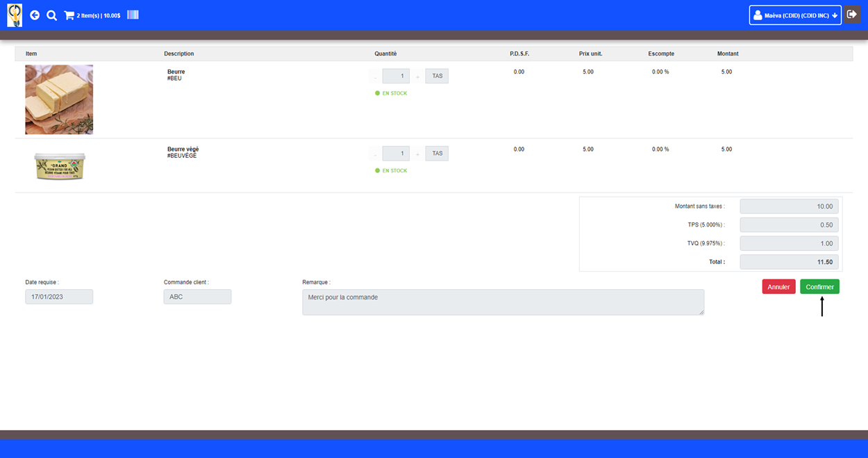This screenshot has height=458, width=868.
Task: Click the Date requise field
Action: point(59,297)
